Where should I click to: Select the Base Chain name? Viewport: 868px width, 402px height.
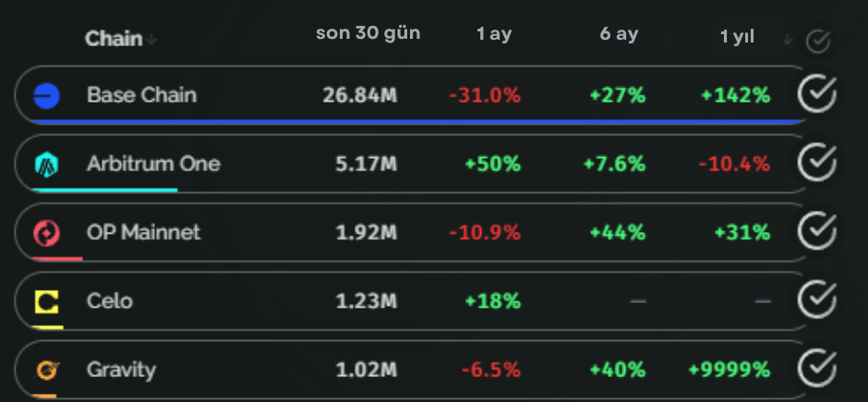tap(141, 95)
